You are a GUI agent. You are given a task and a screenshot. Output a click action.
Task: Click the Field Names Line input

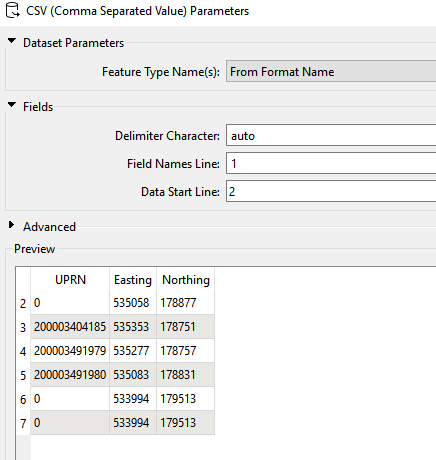coord(331,163)
